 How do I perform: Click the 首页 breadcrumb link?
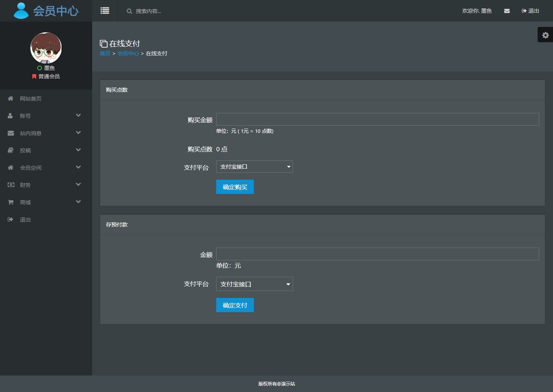[105, 53]
